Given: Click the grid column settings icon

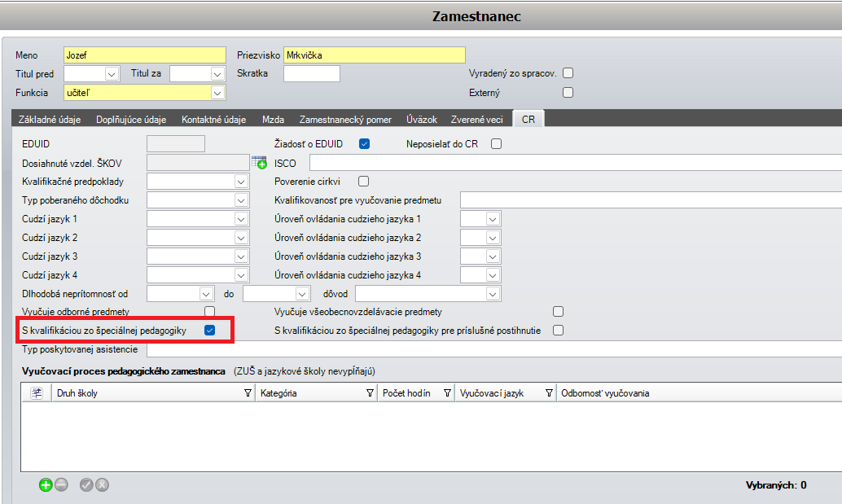Looking at the screenshot, I should pos(37,393).
